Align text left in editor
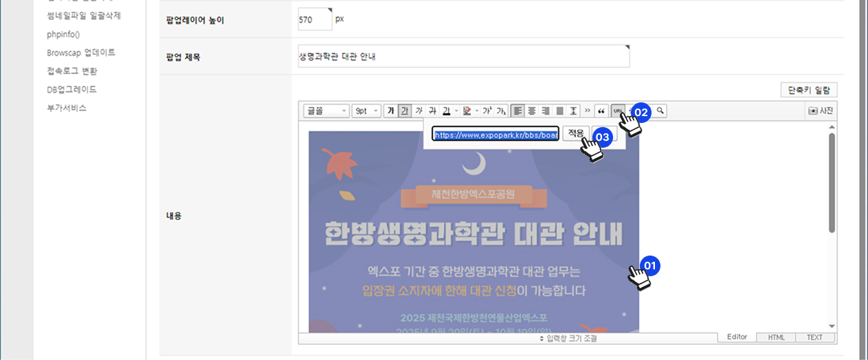 [x=518, y=111]
